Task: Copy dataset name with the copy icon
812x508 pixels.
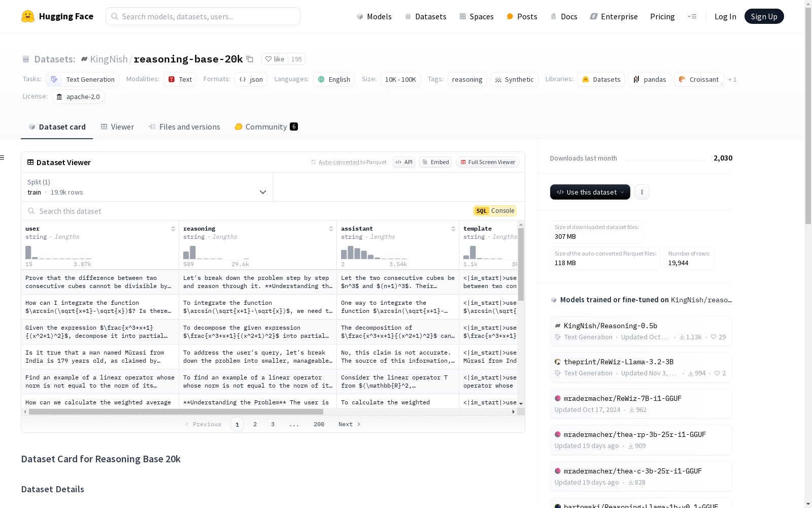Action: coord(250,59)
